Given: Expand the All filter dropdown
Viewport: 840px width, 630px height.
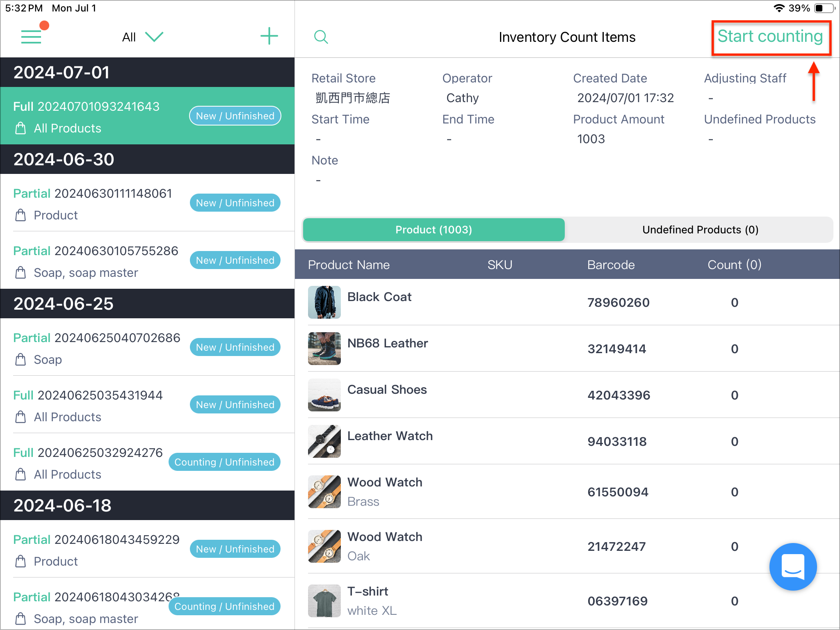Looking at the screenshot, I should tap(142, 37).
